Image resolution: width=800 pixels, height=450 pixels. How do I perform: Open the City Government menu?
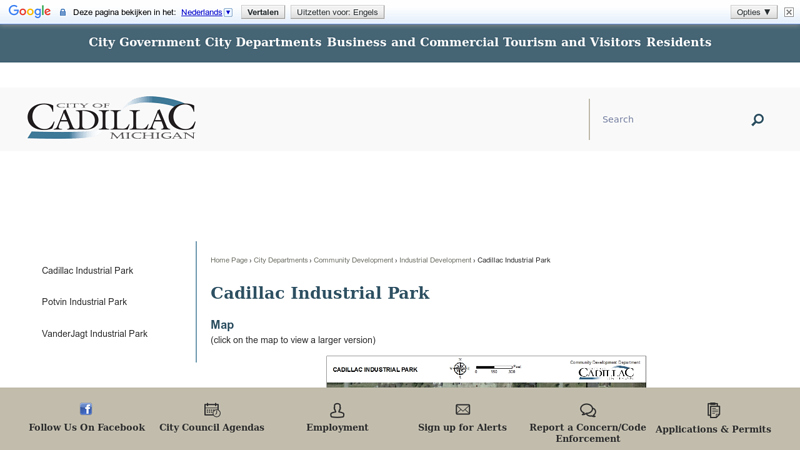144,42
